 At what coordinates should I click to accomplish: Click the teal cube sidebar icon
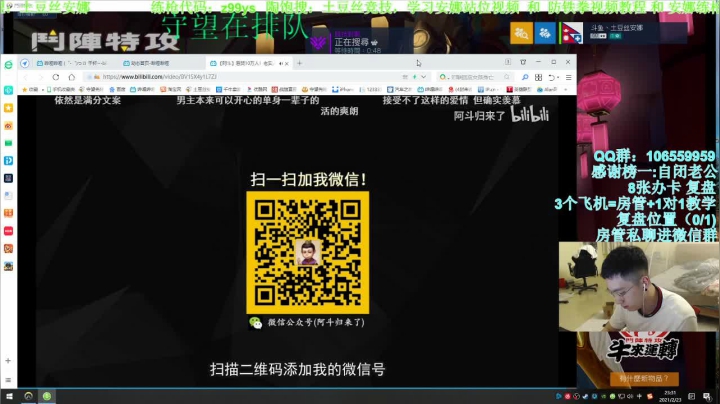[x=8, y=90]
